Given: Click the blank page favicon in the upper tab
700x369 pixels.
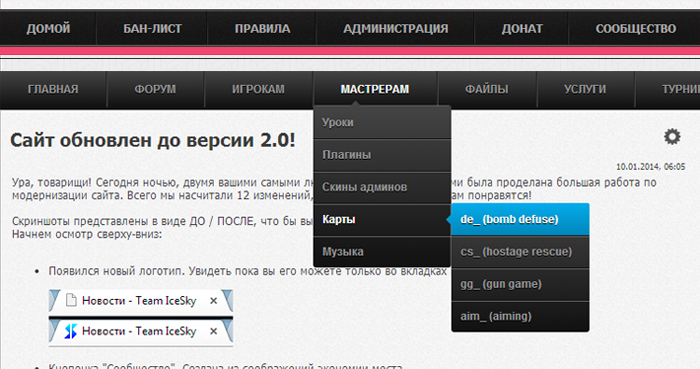Looking at the screenshot, I should (x=71, y=300).
